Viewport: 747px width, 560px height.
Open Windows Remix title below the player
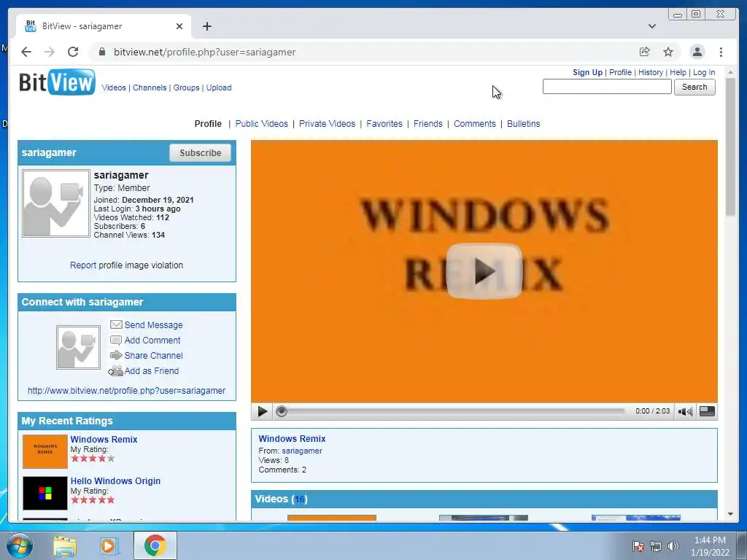(x=292, y=438)
